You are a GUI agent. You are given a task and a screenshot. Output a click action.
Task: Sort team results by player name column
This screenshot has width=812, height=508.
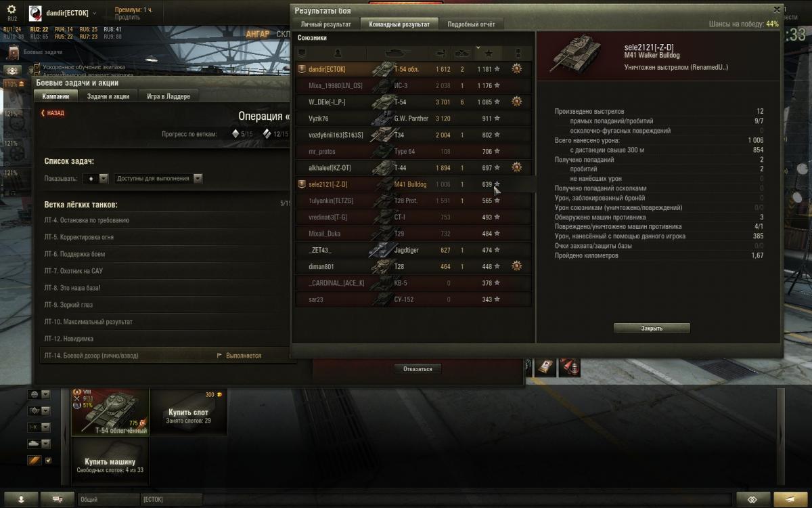click(x=338, y=52)
